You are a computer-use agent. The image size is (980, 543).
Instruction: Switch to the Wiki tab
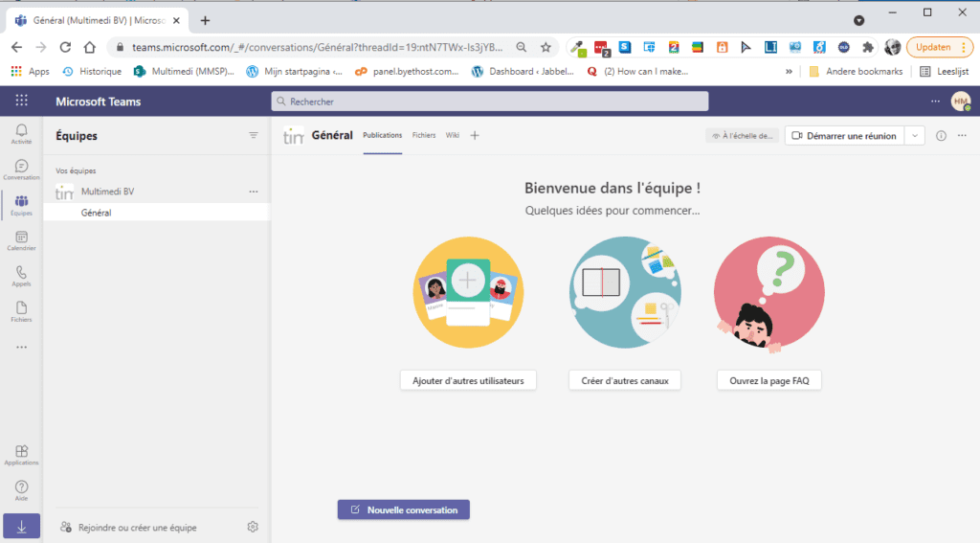point(453,135)
